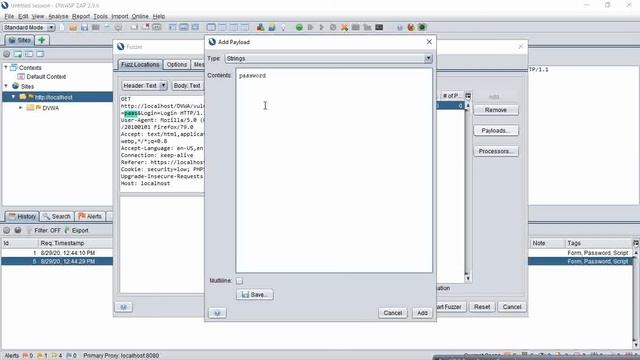Collapse the Contexts tree node
Screen dimensions: 640x360
[6, 67]
